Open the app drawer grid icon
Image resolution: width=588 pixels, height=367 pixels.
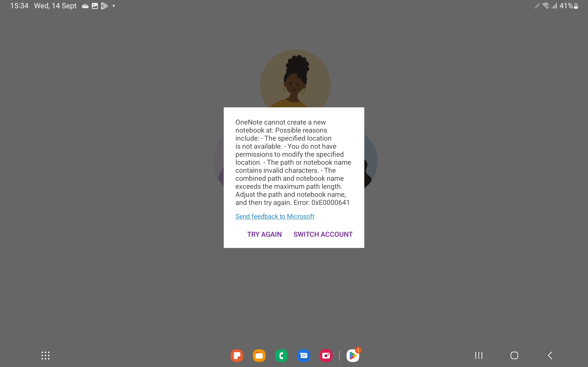click(45, 355)
